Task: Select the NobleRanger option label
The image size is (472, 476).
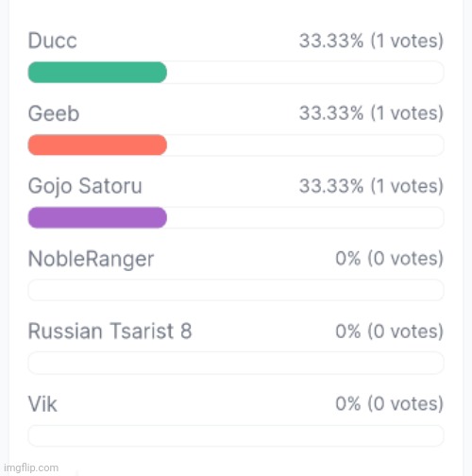Action: click(x=91, y=259)
